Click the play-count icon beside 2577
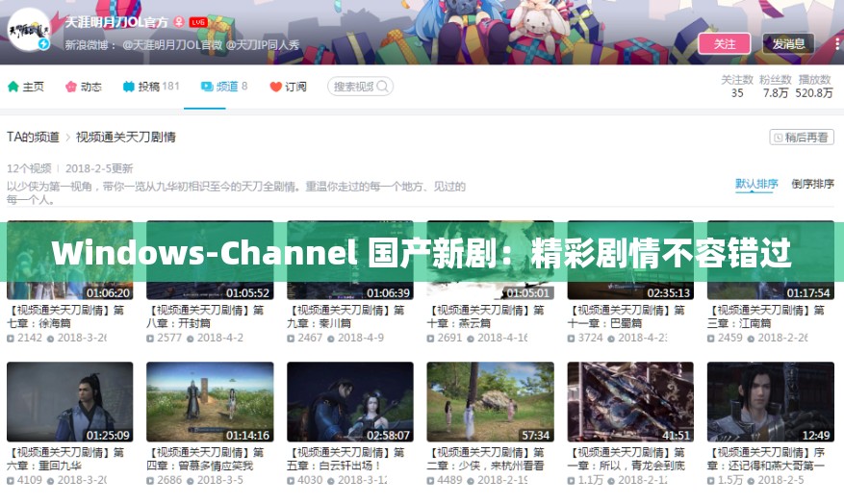 [151, 339]
